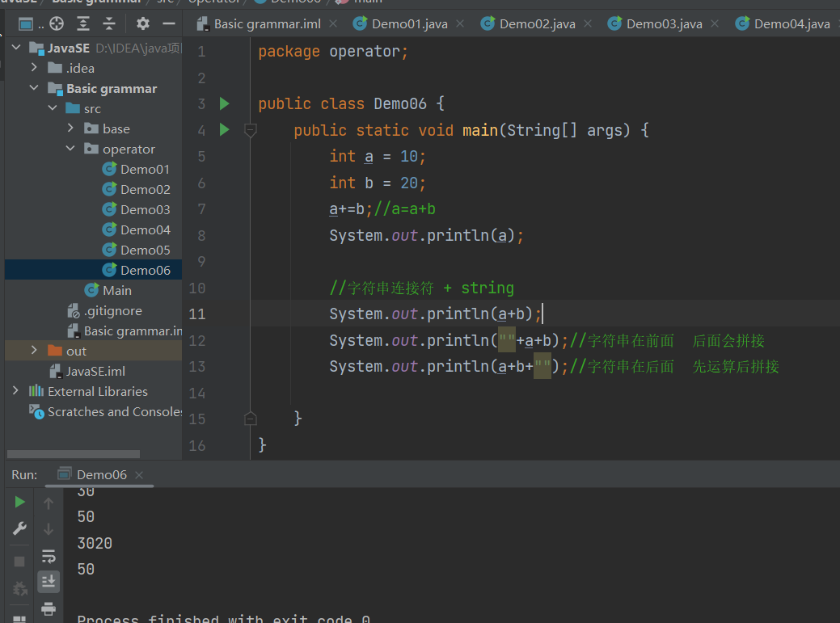
Task: Open Project panel settings gear
Action: 143,23
